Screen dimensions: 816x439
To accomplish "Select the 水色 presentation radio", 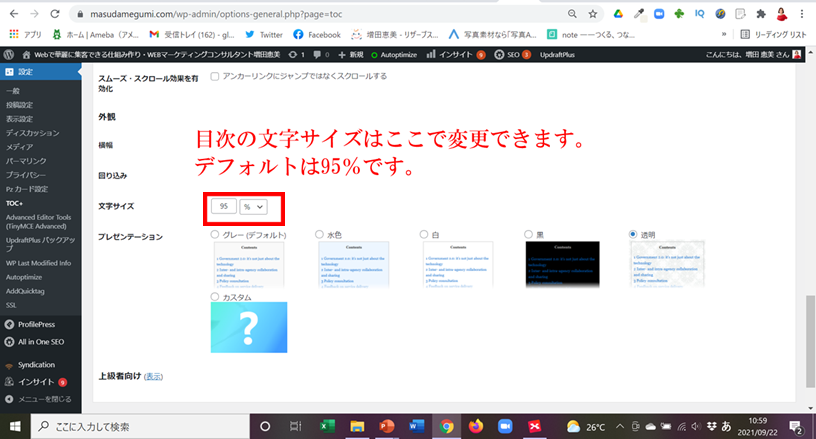I will point(319,235).
